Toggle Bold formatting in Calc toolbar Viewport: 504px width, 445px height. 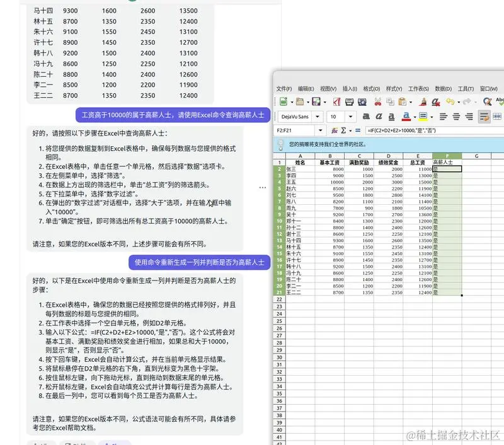(366, 117)
